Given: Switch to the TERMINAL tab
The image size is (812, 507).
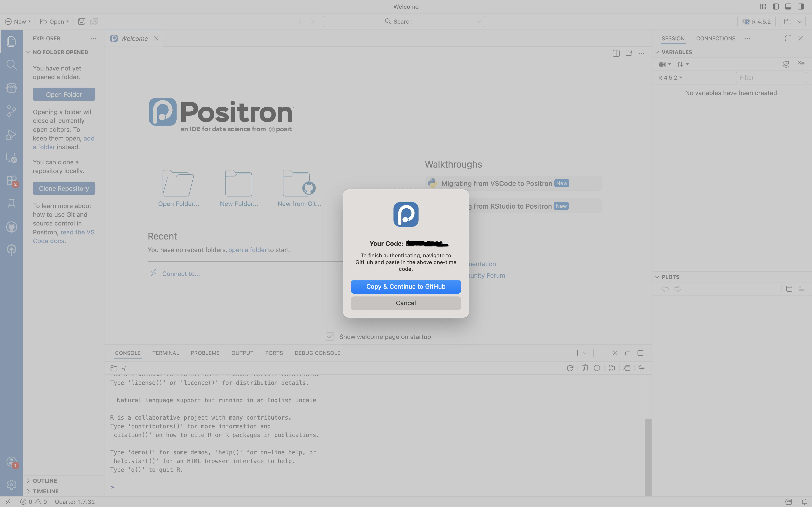Looking at the screenshot, I should (x=165, y=353).
